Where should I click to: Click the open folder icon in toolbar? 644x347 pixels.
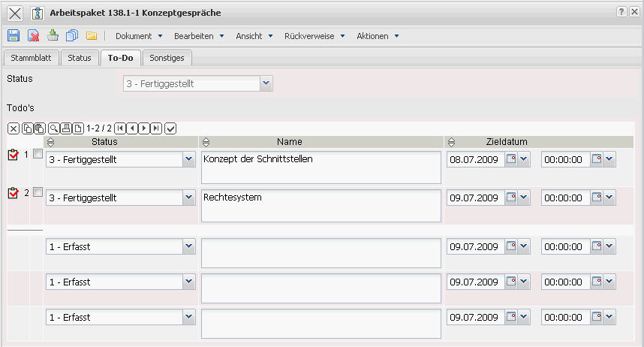tap(92, 36)
